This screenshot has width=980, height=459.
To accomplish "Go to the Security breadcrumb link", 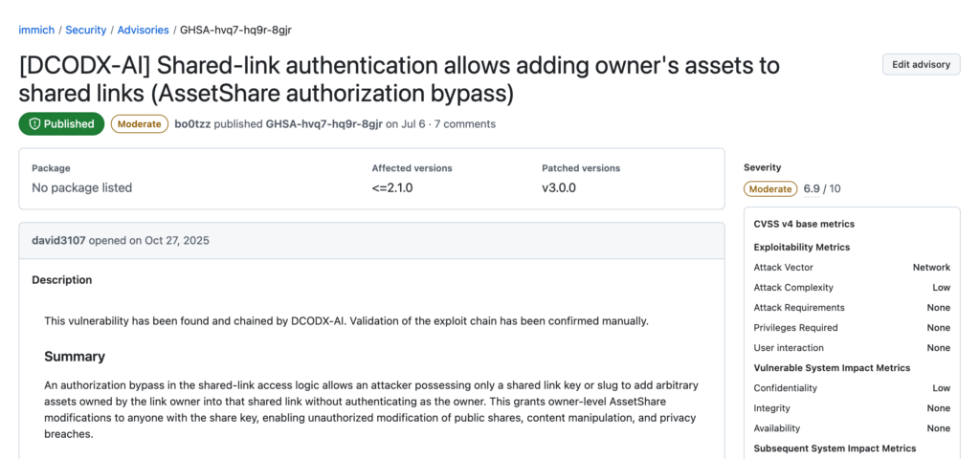I will [x=85, y=30].
